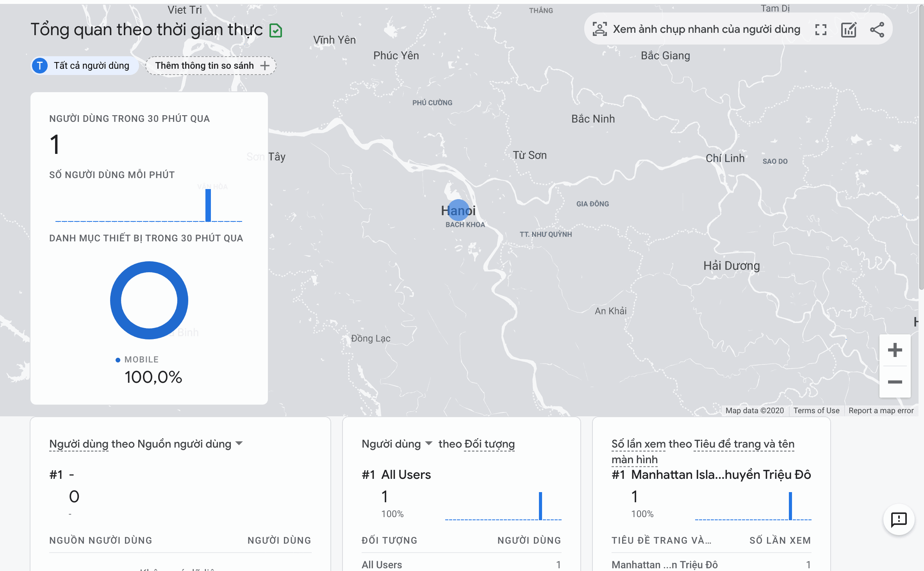Click the Hải Dương map label

[x=731, y=266]
